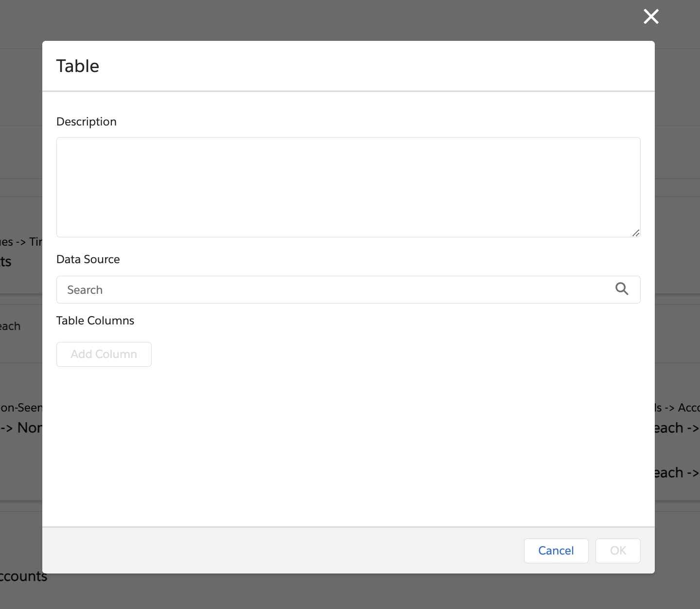Click inside the Description text area
Viewport: 700px width, 609px height.
pyautogui.click(x=348, y=187)
